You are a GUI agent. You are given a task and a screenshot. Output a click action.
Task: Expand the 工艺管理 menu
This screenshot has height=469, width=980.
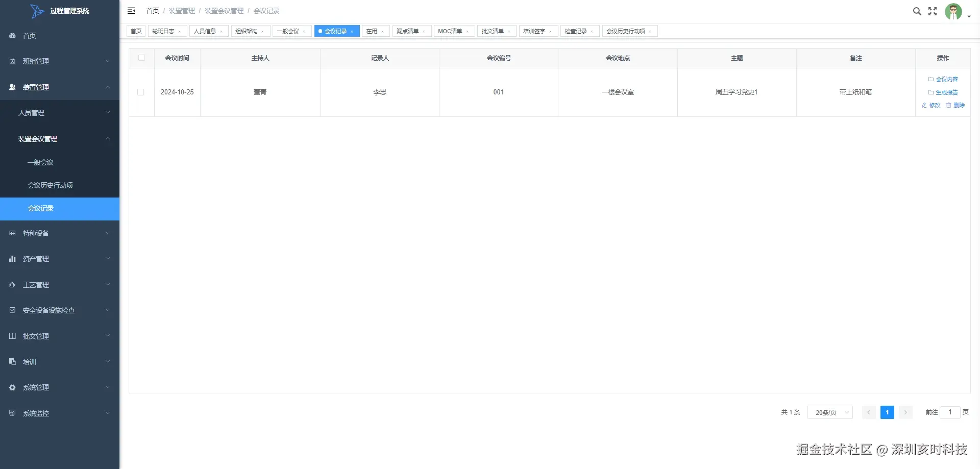[108, 285]
